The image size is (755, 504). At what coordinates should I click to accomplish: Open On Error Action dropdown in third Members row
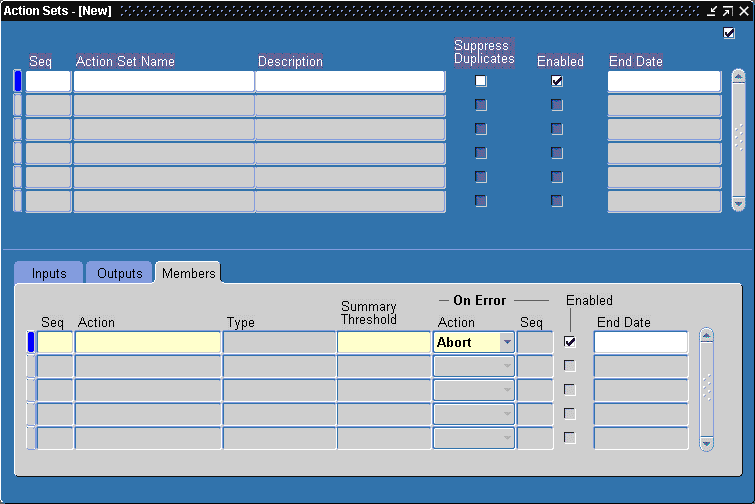point(507,390)
